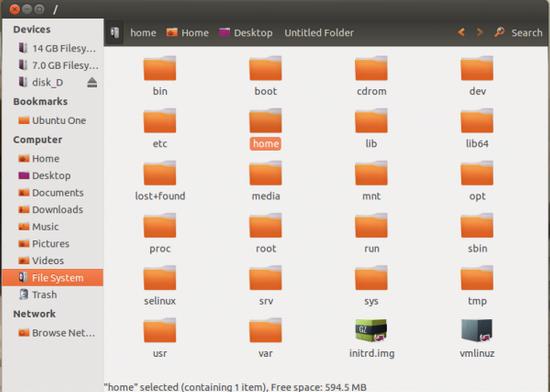Click the Bookmarks section header
Viewport: 550px width, 392px height.
click(x=40, y=101)
